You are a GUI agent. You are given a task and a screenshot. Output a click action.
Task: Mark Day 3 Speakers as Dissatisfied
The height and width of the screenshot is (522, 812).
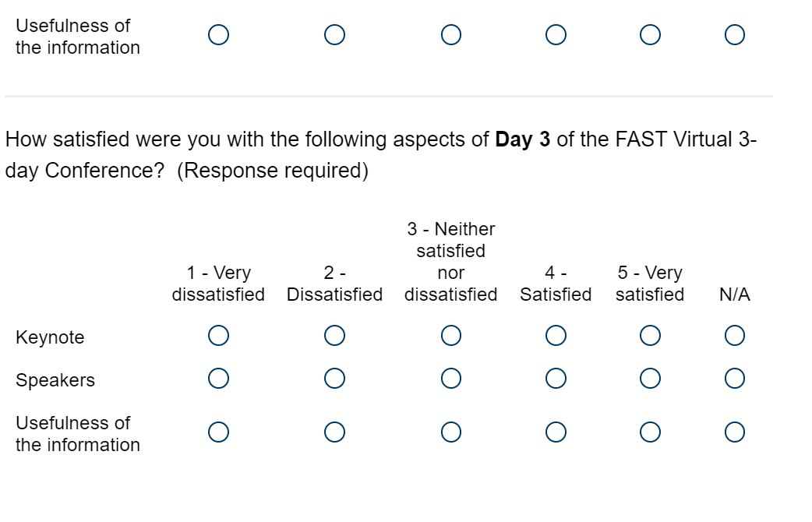[334, 379]
